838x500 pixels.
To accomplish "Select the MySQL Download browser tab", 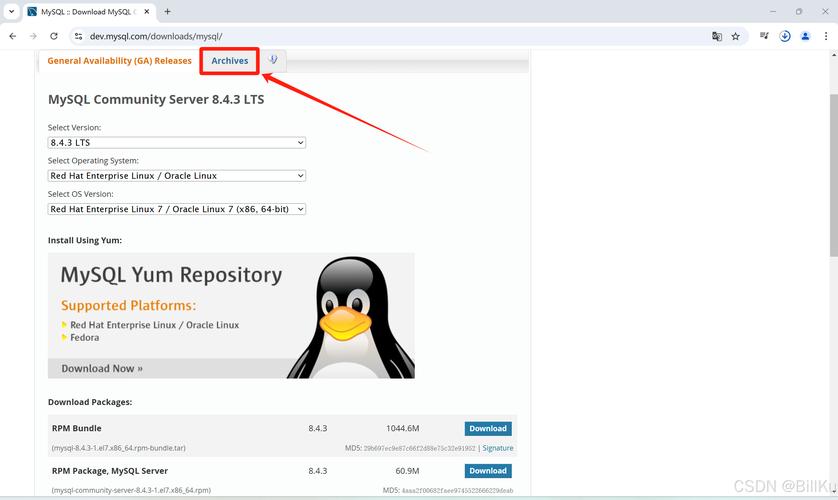I will (89, 11).
